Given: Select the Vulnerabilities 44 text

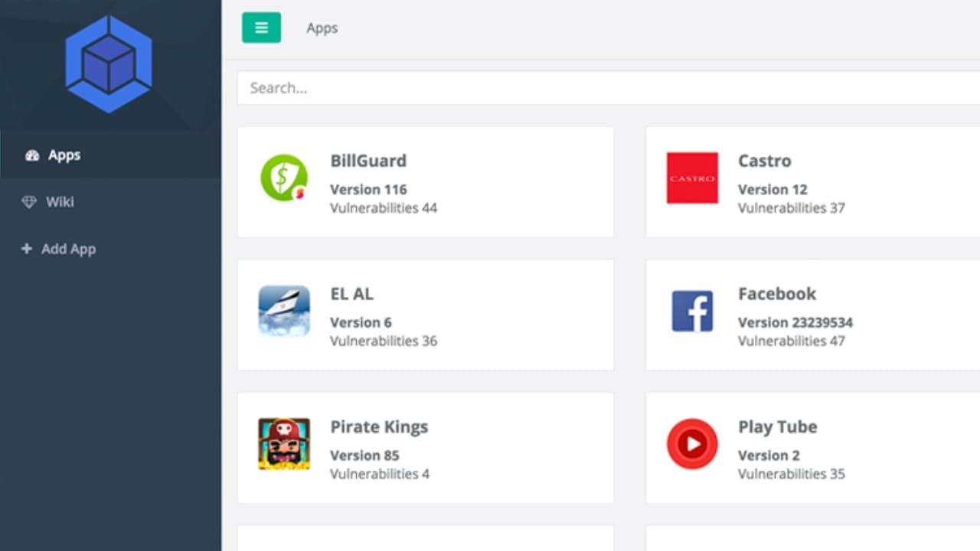Looking at the screenshot, I should pos(384,208).
